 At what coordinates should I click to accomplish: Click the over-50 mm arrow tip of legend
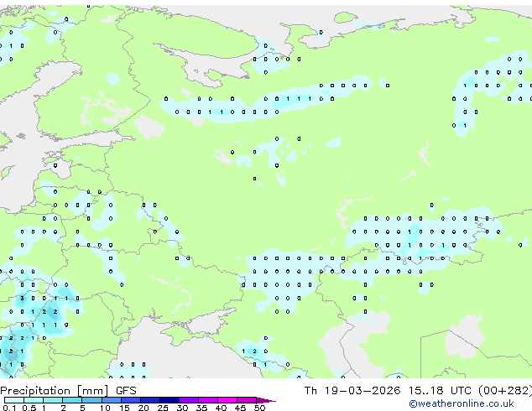(x=266, y=400)
